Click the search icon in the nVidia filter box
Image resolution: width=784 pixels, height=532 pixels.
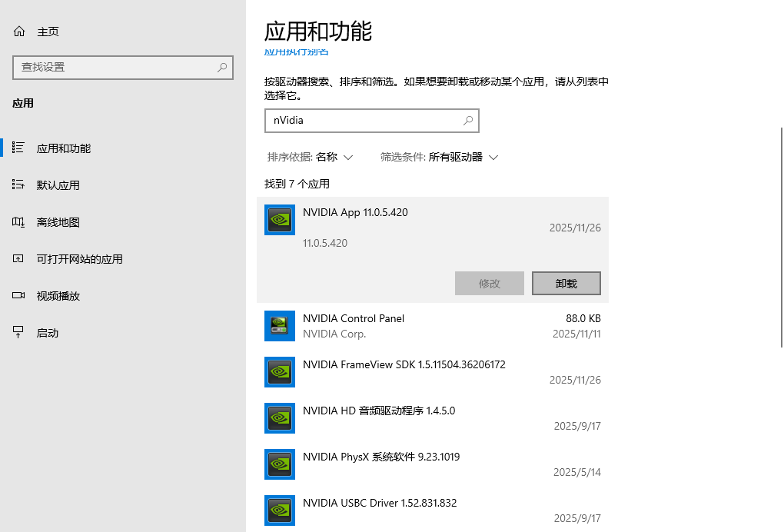(x=467, y=121)
